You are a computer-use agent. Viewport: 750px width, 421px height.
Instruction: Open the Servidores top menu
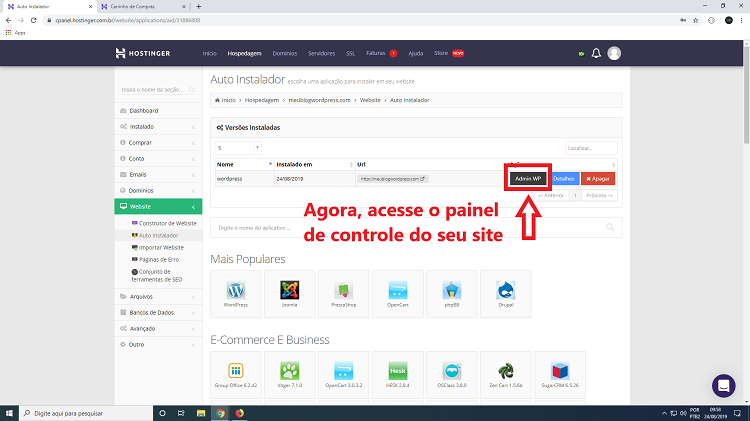(x=321, y=53)
